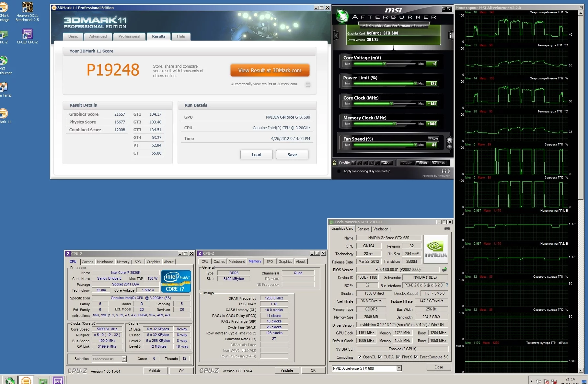Click the Fan Speed slider handle
Viewport: 588px width, 384px height.
click(416, 145)
